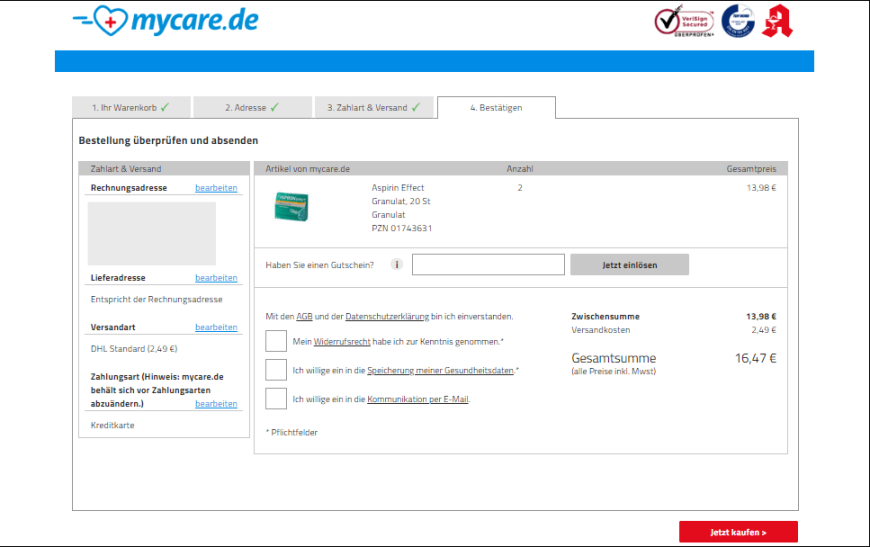Click the grey redacted billing address block

[151, 233]
